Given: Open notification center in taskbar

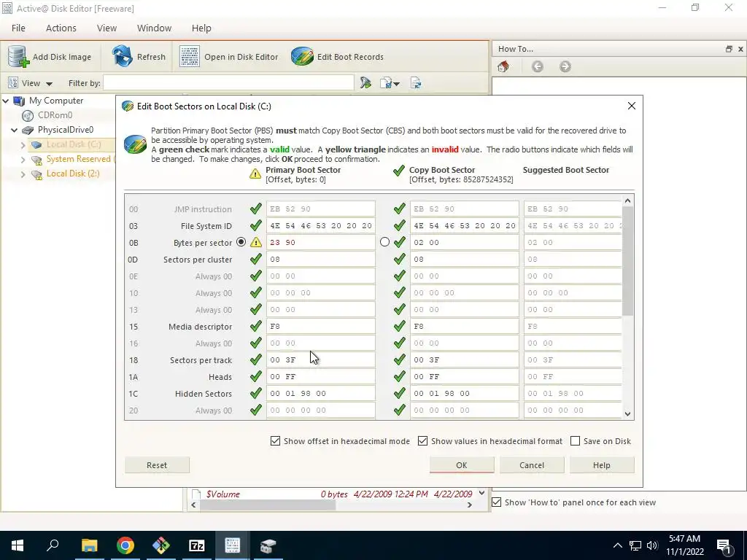Looking at the screenshot, I should 724,545.
